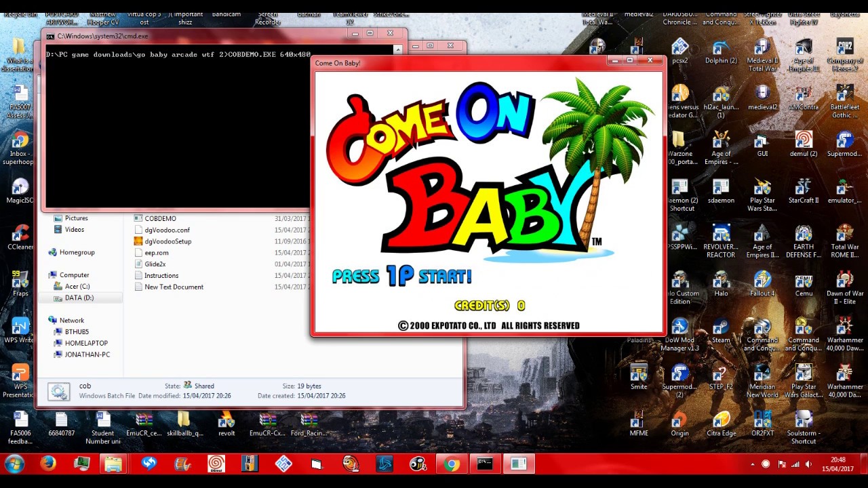
Task: Select Homegroup in the navigation pane
Action: (x=71, y=252)
